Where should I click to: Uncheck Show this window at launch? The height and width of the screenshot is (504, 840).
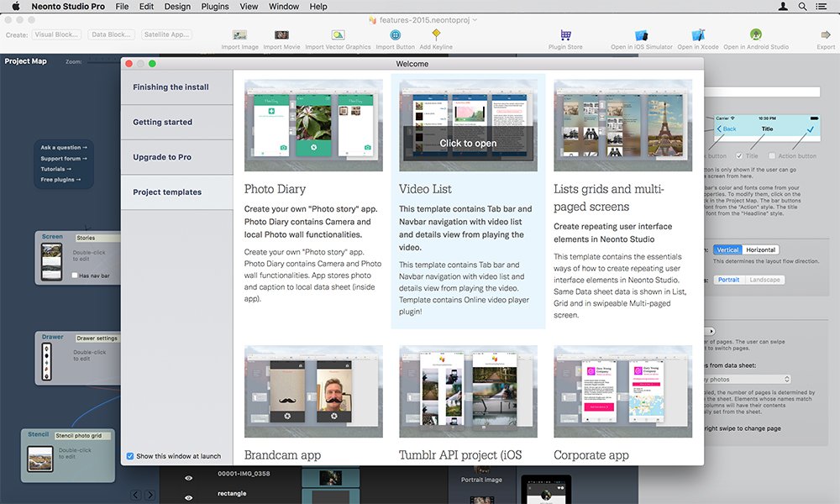point(130,456)
